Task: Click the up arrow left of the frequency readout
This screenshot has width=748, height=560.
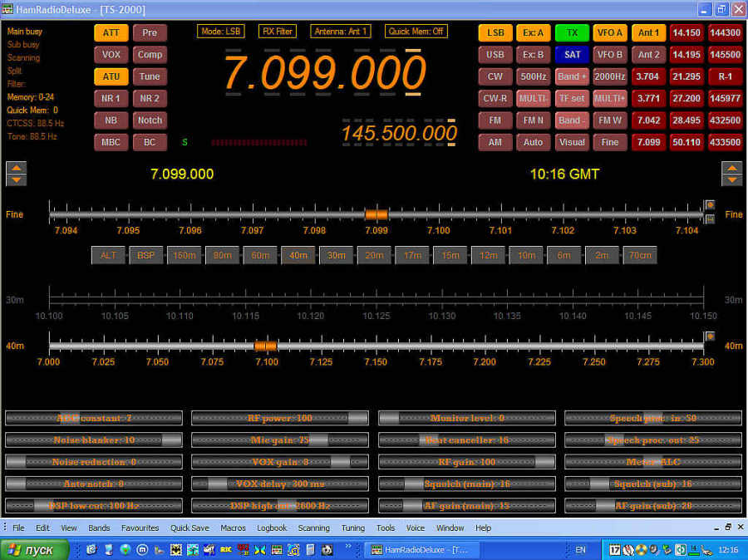Action: coord(17,168)
